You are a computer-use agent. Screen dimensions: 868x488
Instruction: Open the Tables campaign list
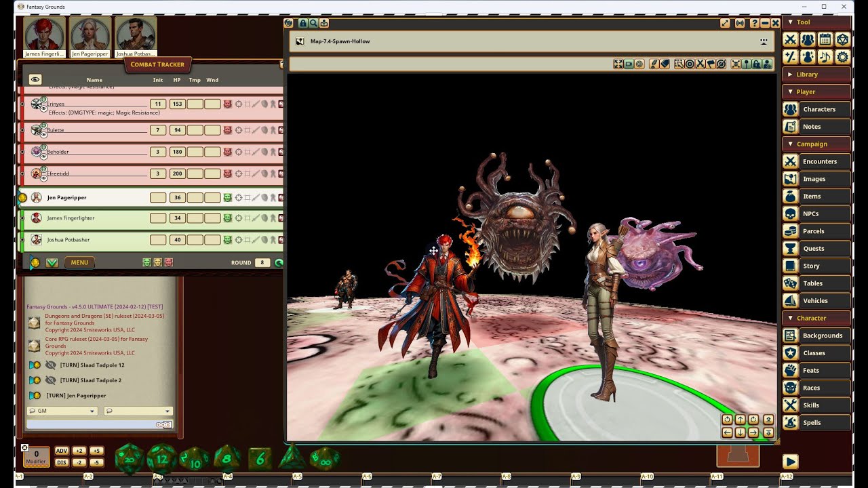click(816, 283)
